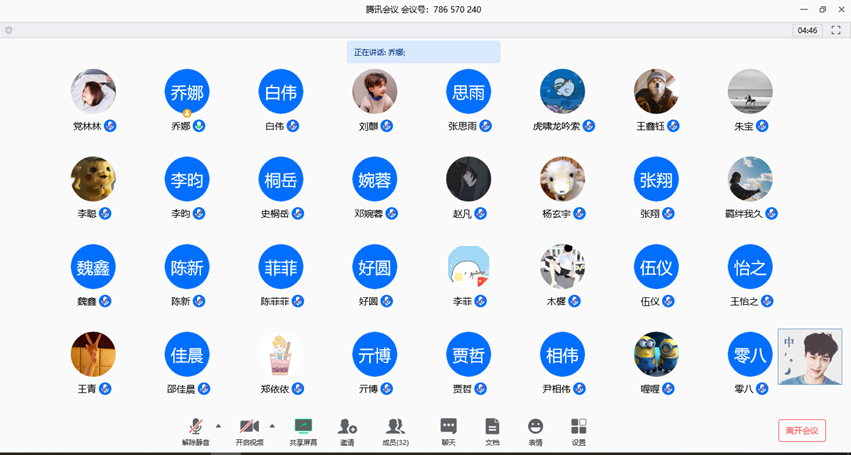Click the 正在讲话 speaker banner
Viewport: 851px width, 455px height.
[x=423, y=52]
